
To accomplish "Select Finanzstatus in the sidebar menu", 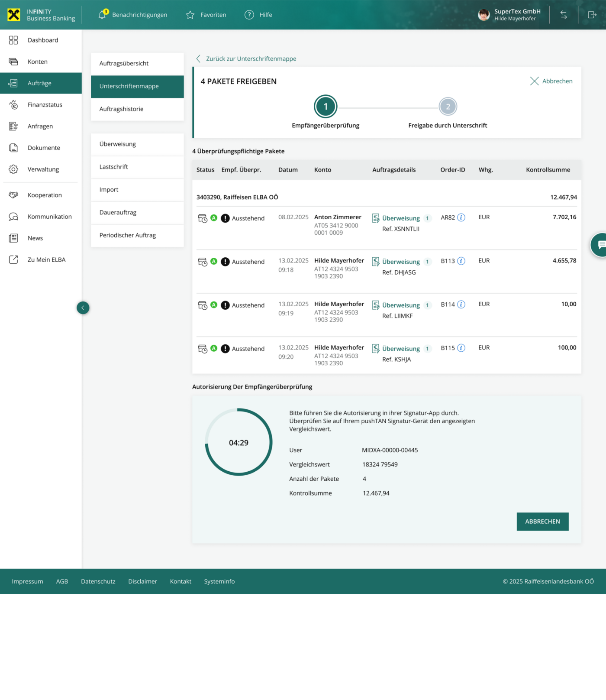I will pyautogui.click(x=45, y=105).
